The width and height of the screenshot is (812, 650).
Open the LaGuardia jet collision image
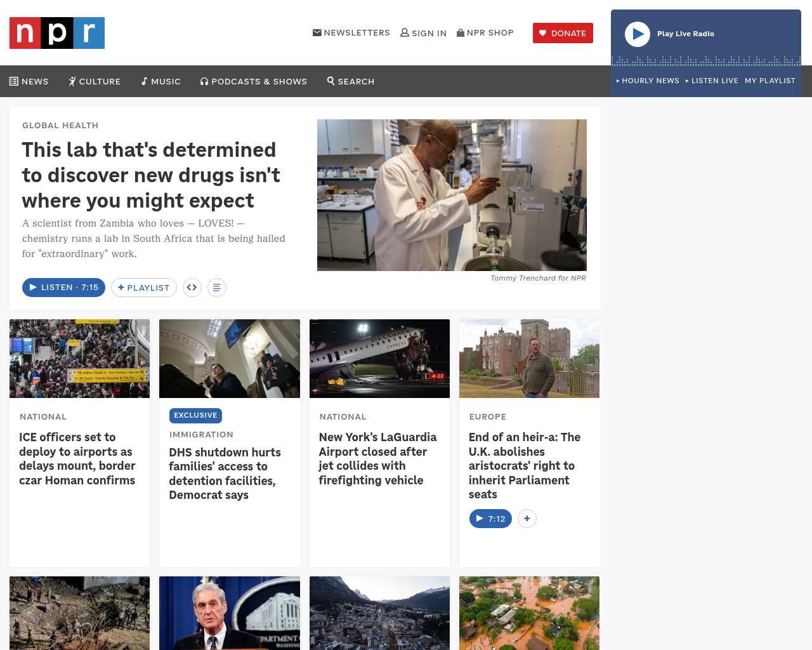pos(379,359)
